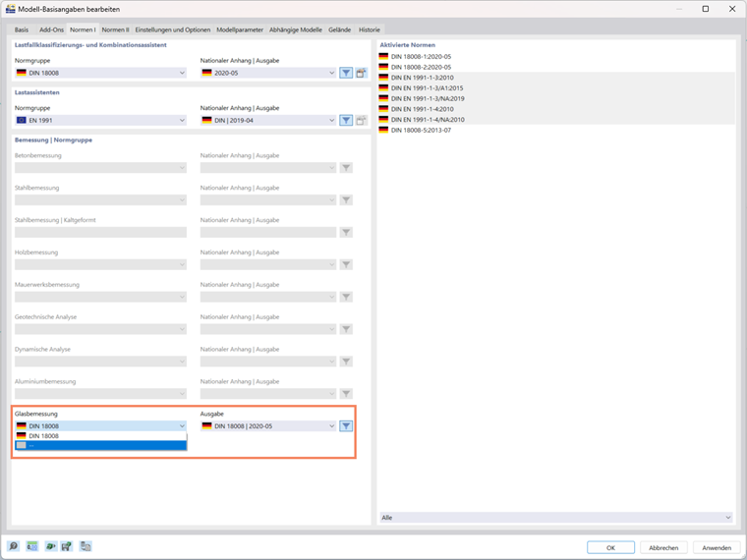Open the Gelände tab

coord(340,29)
